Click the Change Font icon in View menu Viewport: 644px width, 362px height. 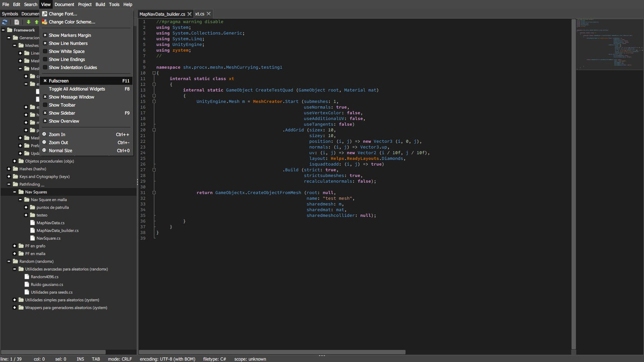tap(44, 14)
